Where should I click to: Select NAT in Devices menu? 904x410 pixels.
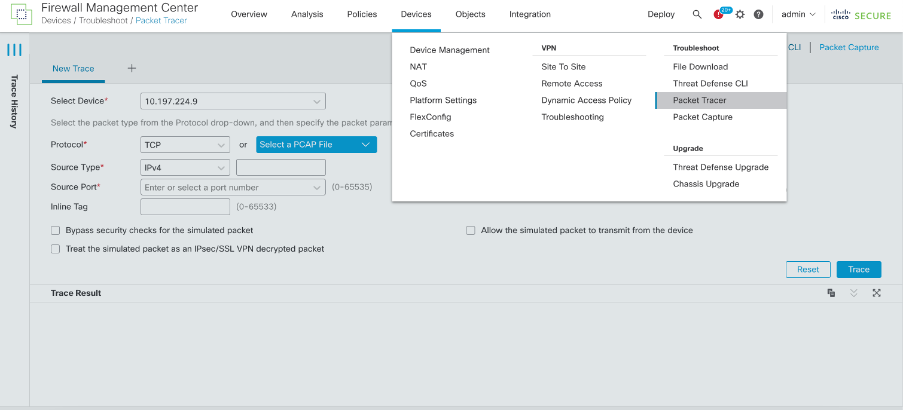pos(419,67)
